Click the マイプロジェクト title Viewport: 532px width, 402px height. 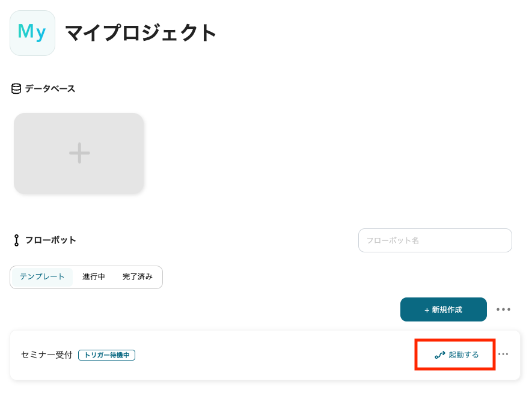[141, 33]
